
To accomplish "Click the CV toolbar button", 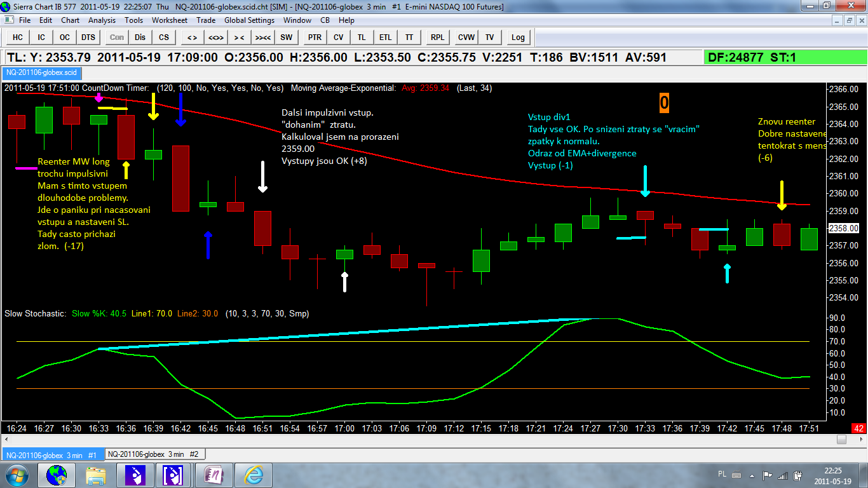I will 339,37.
